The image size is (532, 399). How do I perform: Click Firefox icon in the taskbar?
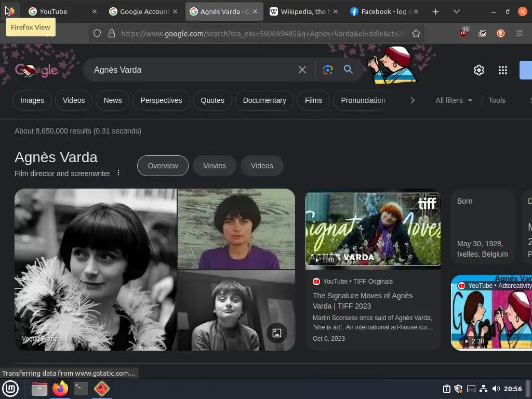pyautogui.click(x=60, y=389)
